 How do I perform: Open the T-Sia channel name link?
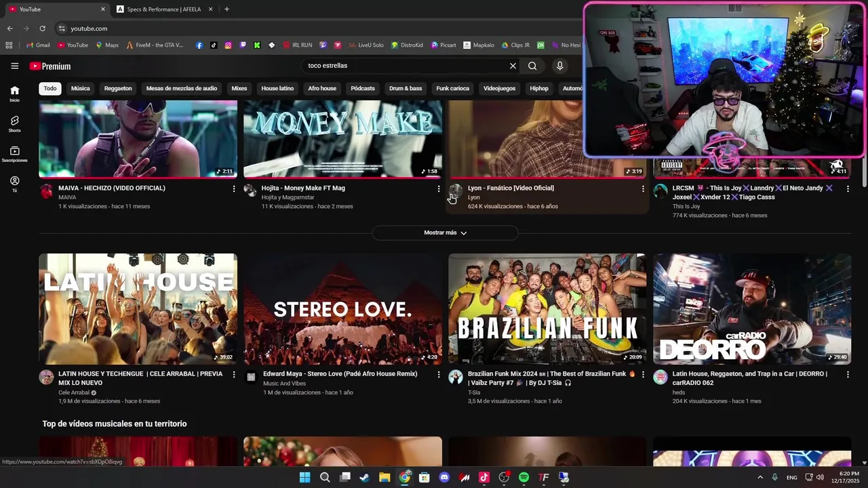474,392
